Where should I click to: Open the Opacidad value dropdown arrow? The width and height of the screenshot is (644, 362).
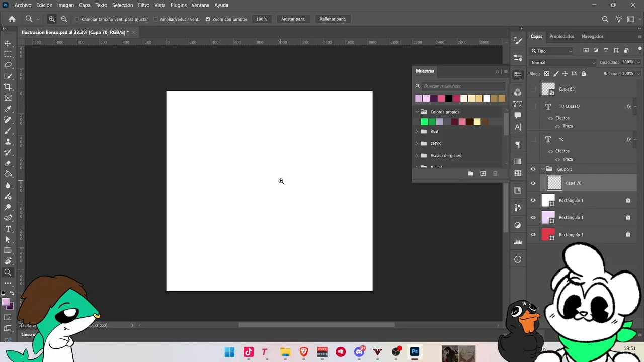point(638,62)
